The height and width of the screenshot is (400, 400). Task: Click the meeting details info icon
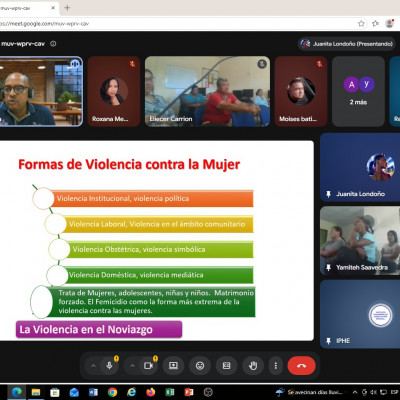tap(53, 44)
